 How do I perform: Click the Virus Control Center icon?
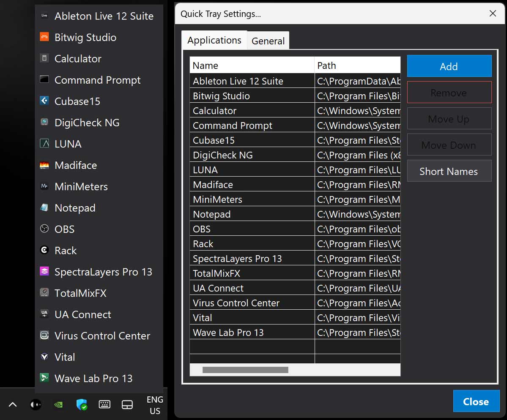[44, 335]
